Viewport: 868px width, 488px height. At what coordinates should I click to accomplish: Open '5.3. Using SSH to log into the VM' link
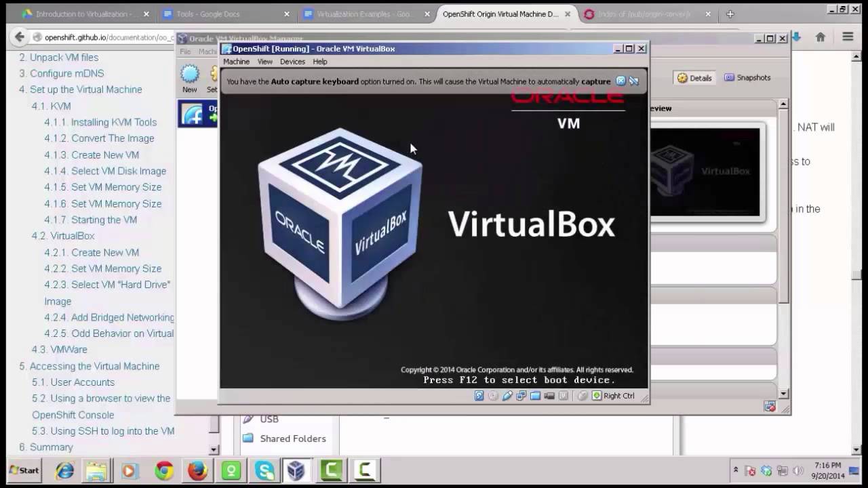(x=103, y=431)
